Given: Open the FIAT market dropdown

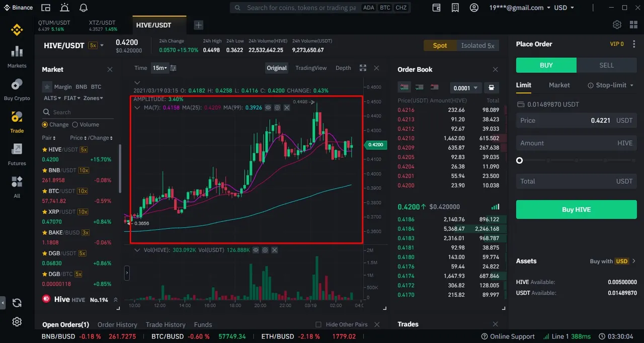Looking at the screenshot, I should 72,98.
